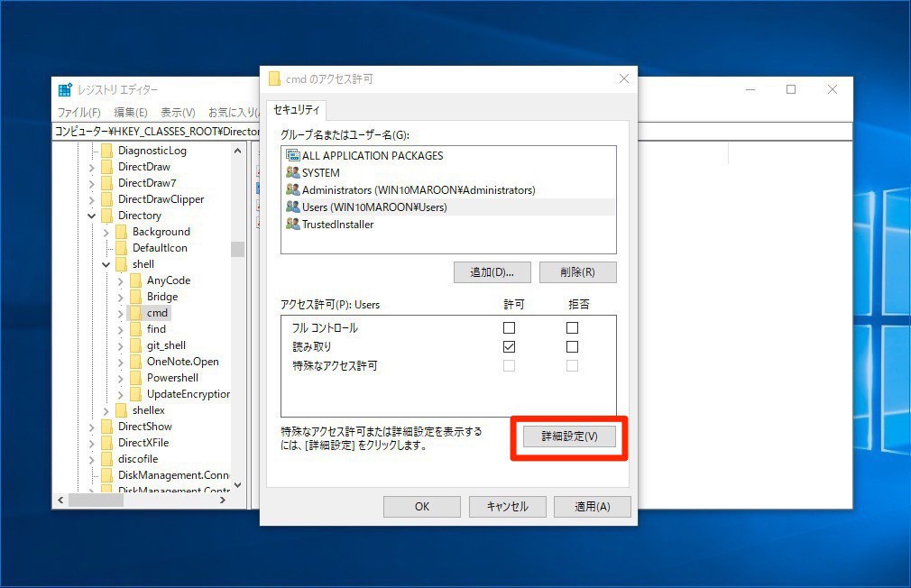Click the tree pane scroll-up arrow
This screenshot has width=911, height=588.
[x=237, y=152]
